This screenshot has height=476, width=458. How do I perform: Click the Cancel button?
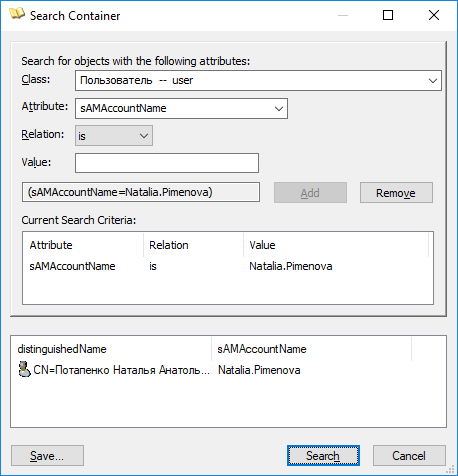coord(409,455)
